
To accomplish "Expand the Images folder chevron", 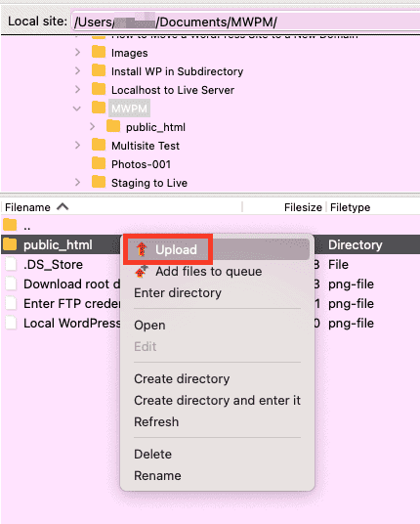I will (77, 53).
